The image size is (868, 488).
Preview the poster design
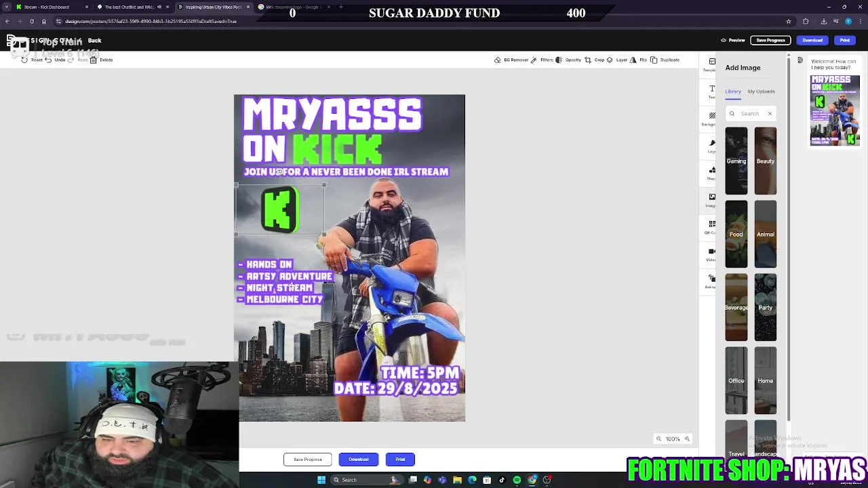[733, 41]
